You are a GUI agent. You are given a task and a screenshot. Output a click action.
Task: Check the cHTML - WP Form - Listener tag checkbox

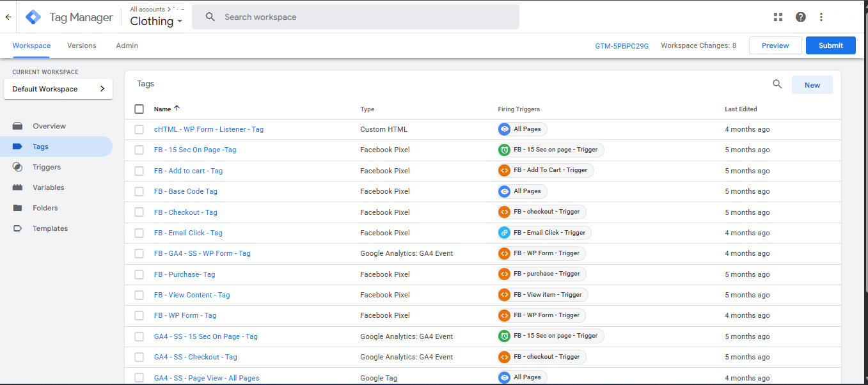coord(139,129)
